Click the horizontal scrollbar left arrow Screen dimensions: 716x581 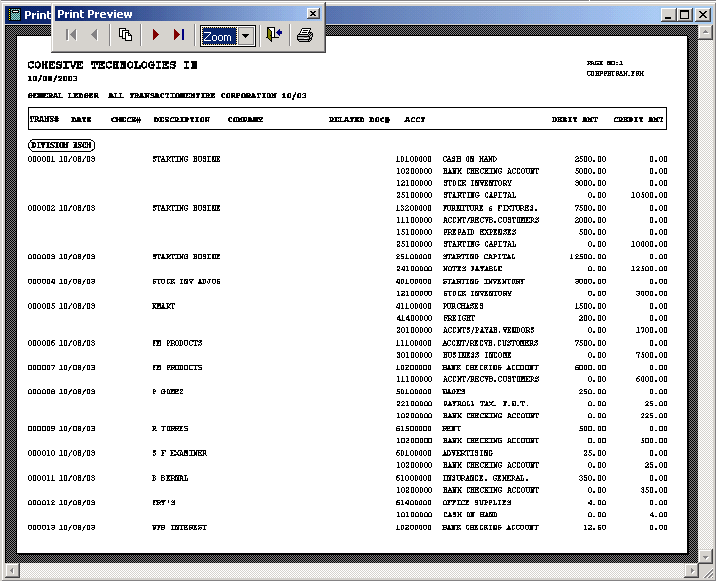(x=11, y=572)
